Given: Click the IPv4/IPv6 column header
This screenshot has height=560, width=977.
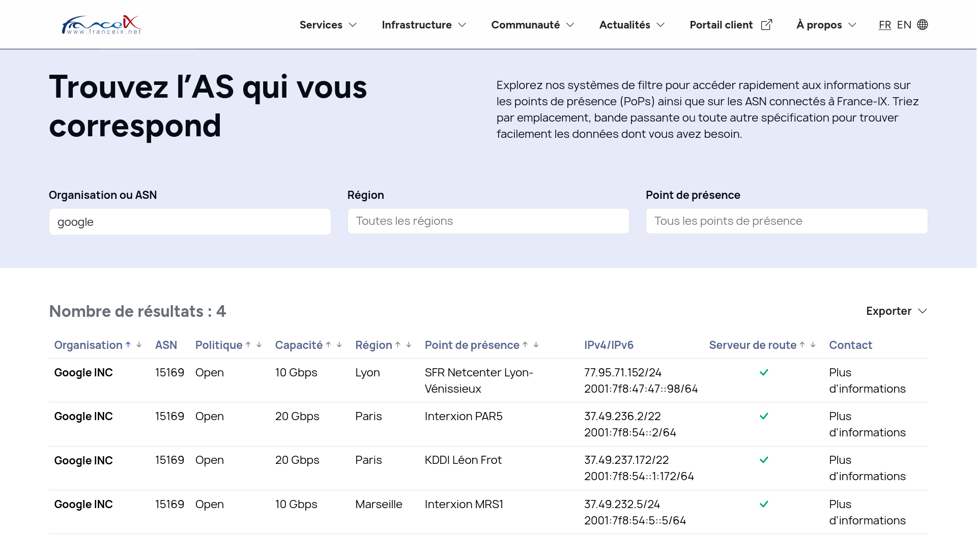Looking at the screenshot, I should tap(609, 345).
